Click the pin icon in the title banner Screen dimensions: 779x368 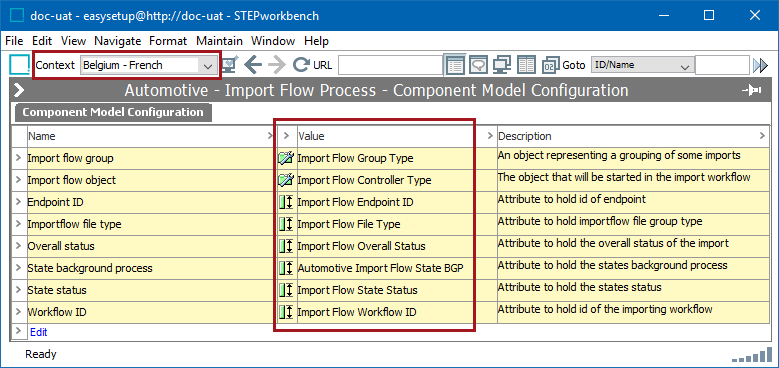pos(752,90)
